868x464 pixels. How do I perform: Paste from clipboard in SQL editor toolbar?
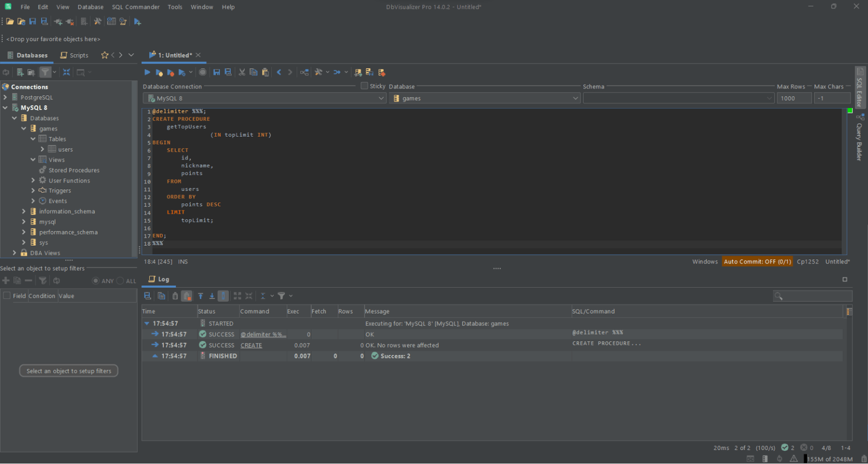tap(265, 72)
